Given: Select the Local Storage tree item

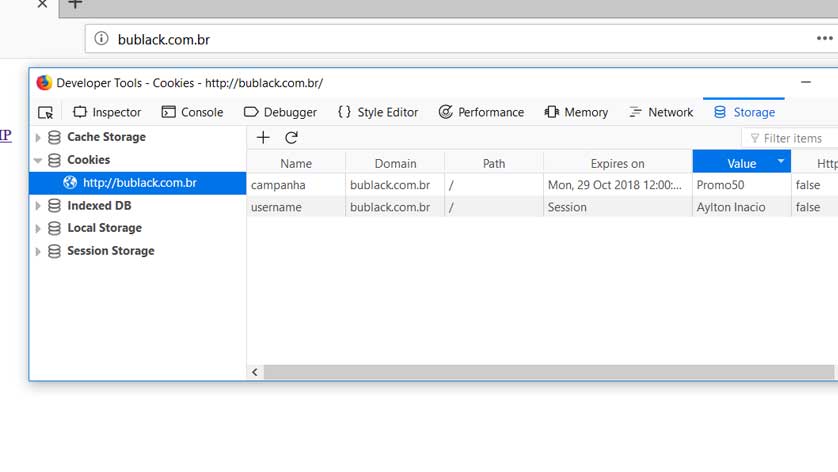Looking at the screenshot, I should 105,228.
